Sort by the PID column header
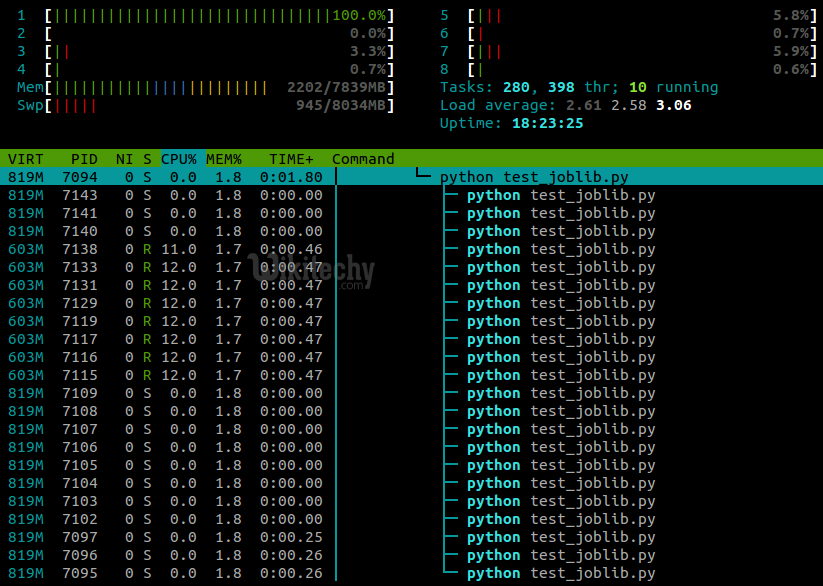Viewport: 823px width, 586px height. 84,159
